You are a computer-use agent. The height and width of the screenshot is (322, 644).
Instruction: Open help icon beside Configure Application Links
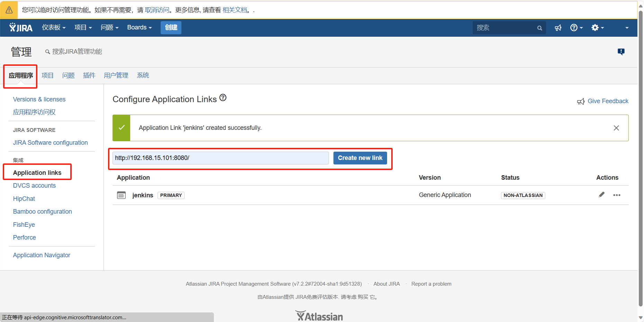click(223, 98)
